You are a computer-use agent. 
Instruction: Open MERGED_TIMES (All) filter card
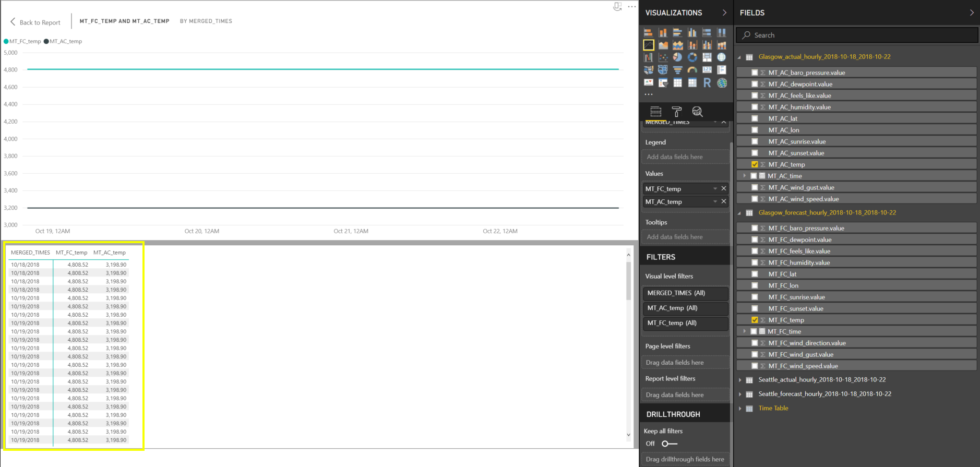point(685,293)
